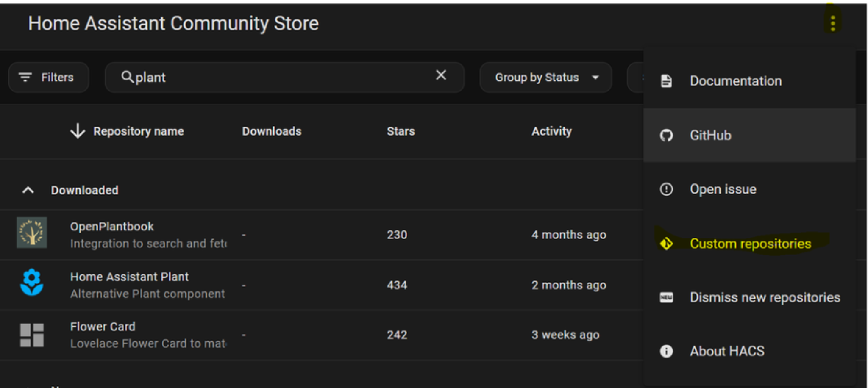Choose Open issue in the menu
The width and height of the screenshot is (868, 388).
pos(723,189)
